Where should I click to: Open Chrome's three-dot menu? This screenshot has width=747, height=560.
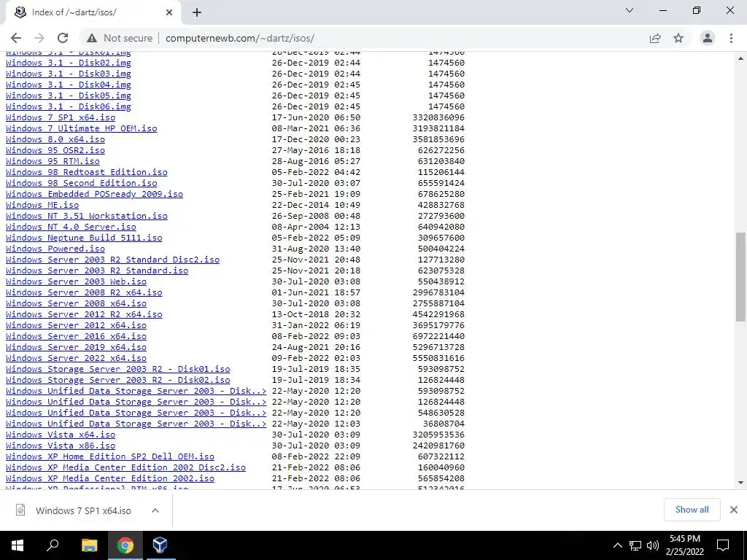pyautogui.click(x=731, y=38)
